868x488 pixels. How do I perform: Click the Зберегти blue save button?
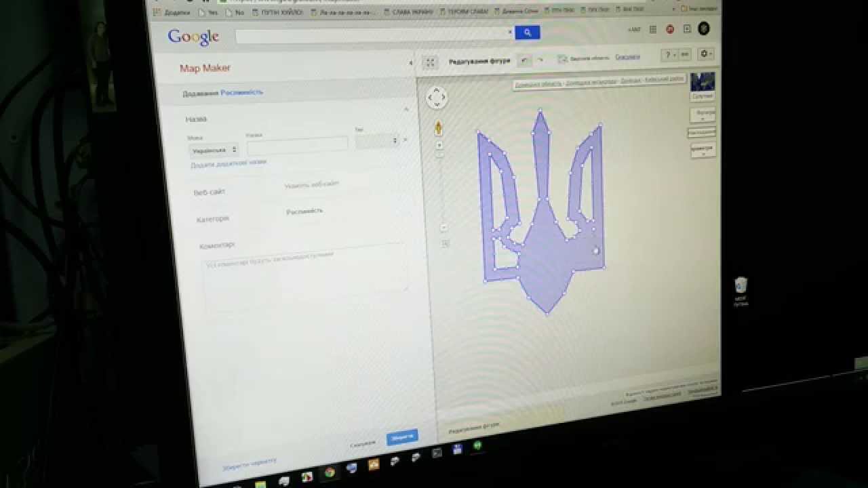402,438
